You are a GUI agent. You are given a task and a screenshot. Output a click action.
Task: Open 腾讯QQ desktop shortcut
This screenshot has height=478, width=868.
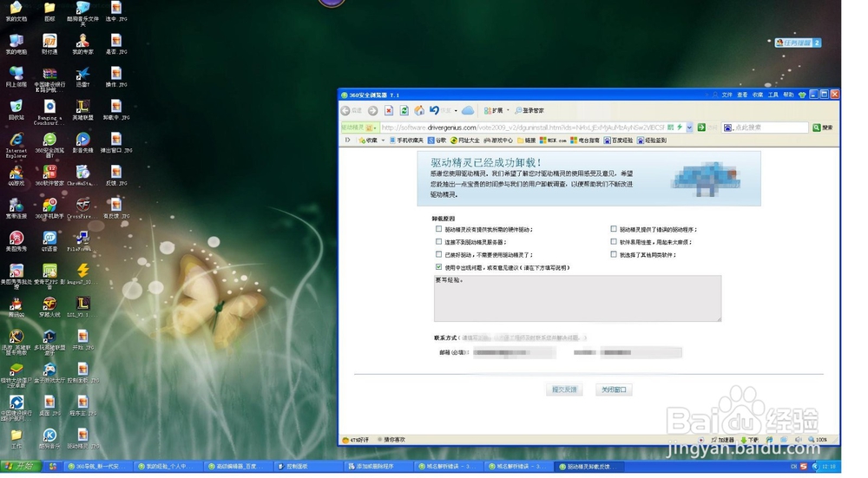click(x=16, y=307)
